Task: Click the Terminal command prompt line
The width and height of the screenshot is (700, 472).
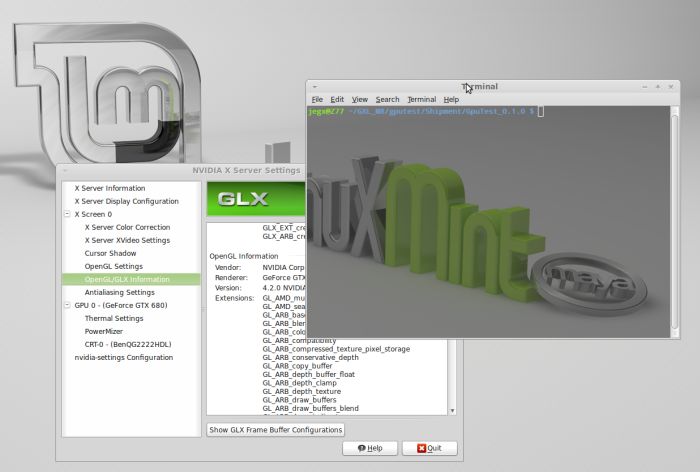Action: [426, 112]
